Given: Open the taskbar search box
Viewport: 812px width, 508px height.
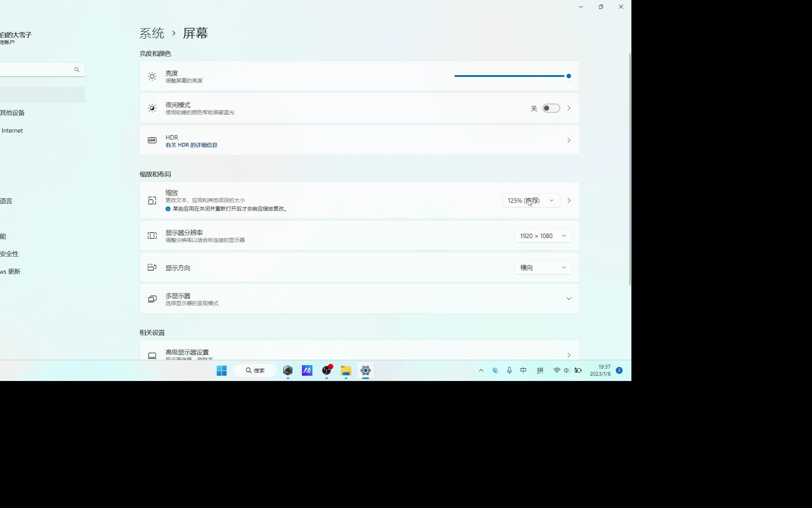Looking at the screenshot, I should coord(255,370).
